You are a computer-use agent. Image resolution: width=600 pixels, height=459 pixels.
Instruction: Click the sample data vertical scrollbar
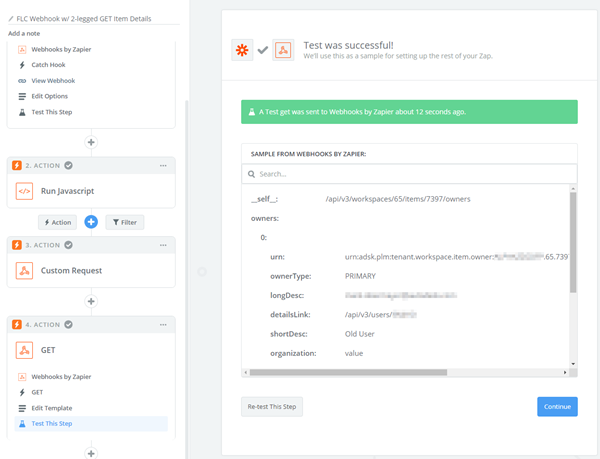point(573,240)
